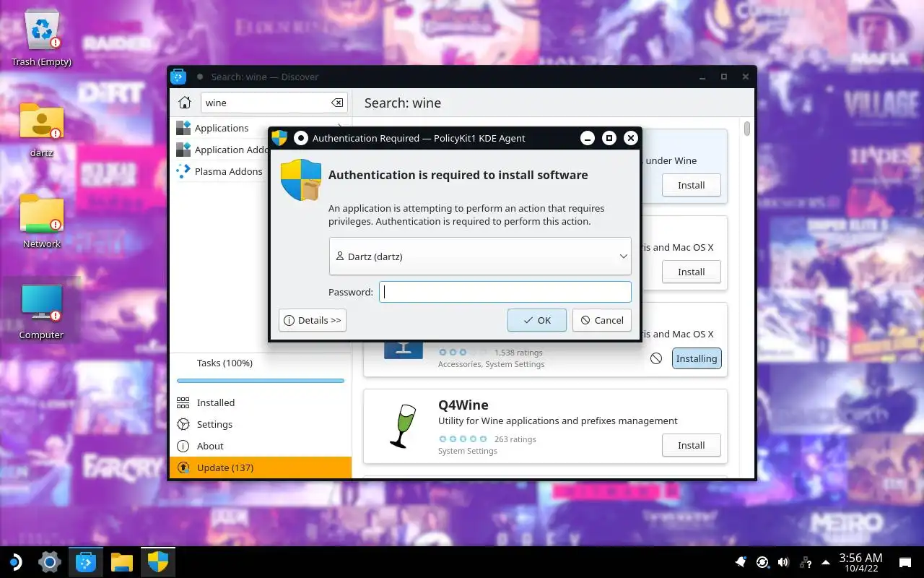The width and height of the screenshot is (924, 578).
Task: Open Settings page in Discover sidebar
Action: coord(260,424)
